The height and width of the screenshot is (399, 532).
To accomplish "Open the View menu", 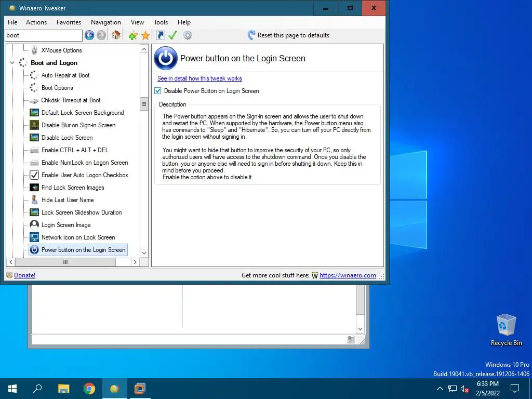I will tap(137, 22).
